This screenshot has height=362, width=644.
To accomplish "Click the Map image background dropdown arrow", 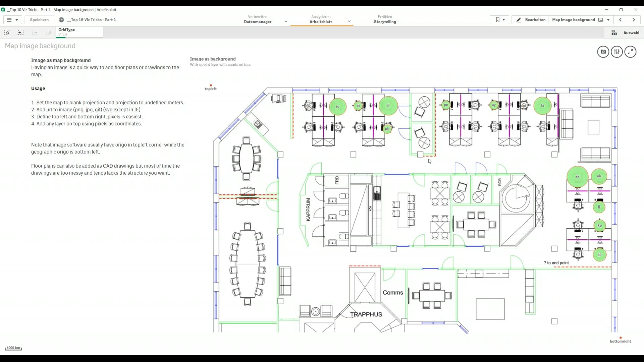I will pyautogui.click(x=609, y=19).
